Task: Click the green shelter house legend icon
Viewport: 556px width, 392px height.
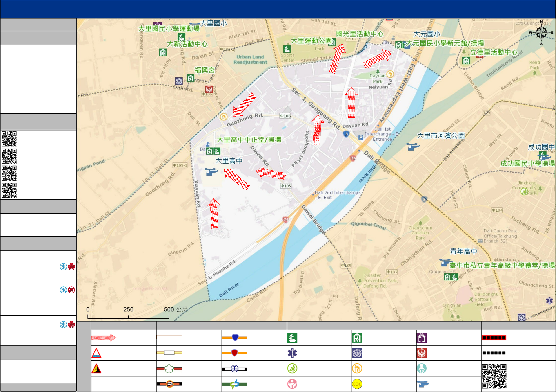Action: point(357,338)
